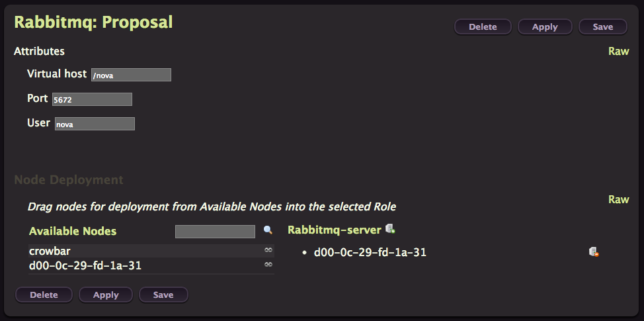
Task: Click the top Save button
Action: tap(602, 27)
